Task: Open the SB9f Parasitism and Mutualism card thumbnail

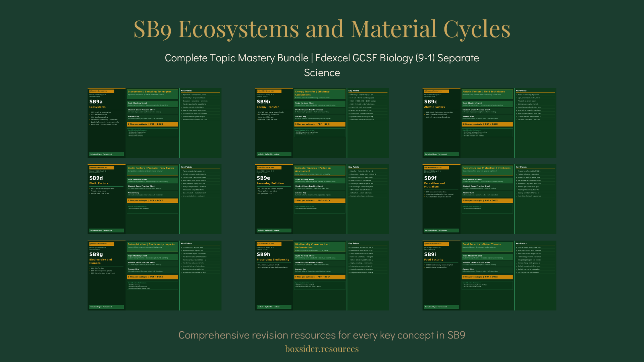Action: (489, 199)
